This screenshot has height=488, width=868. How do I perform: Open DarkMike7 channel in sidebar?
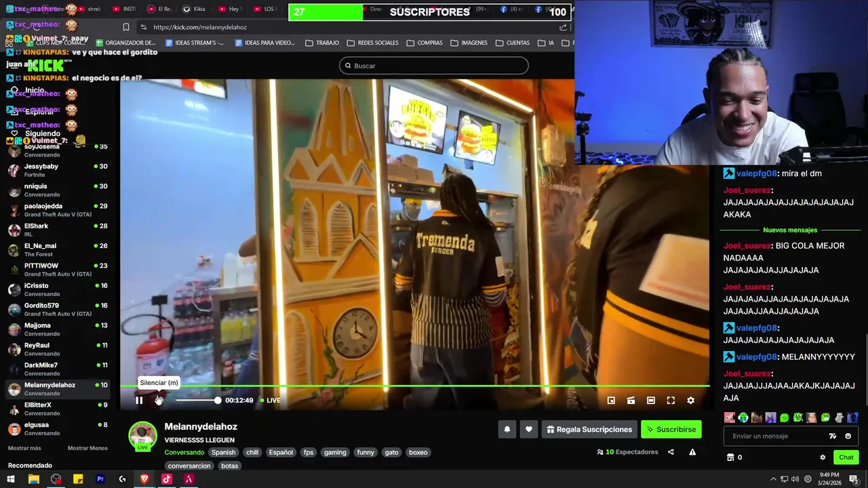click(58, 369)
